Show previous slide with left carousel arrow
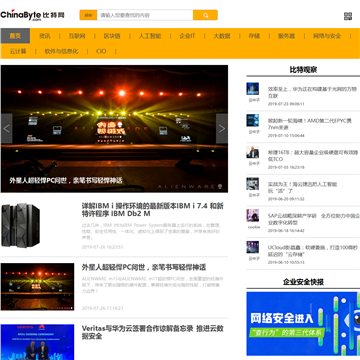 7,129
